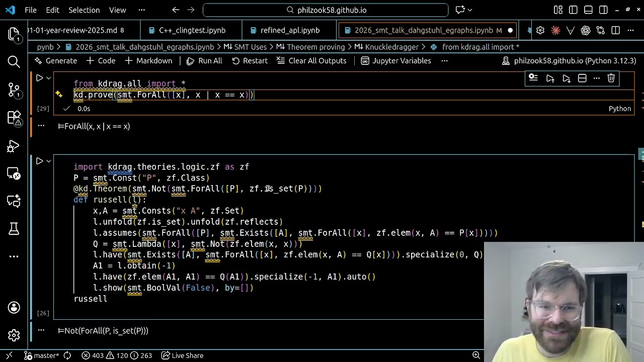Screen dimensions: 644x362
Task: Click the Claude starburst icon in editor actions
Action: pos(555,30)
